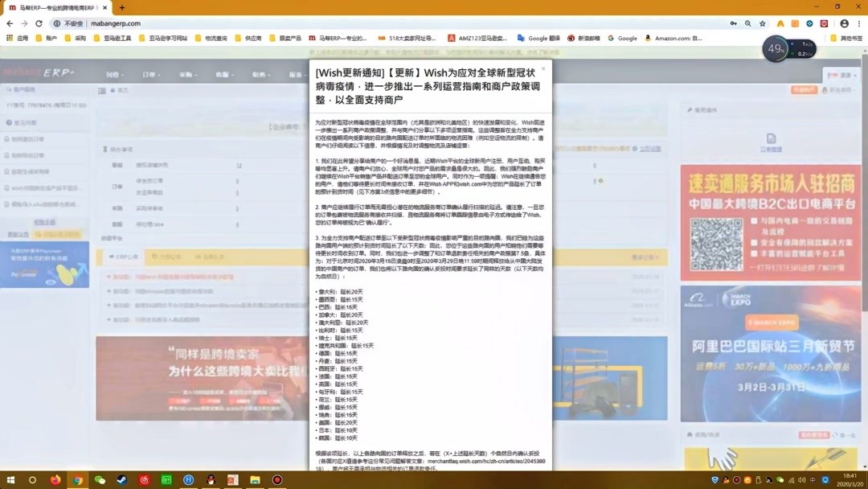Switch to the ERP公告 tab
868x489 pixels.
125,256
